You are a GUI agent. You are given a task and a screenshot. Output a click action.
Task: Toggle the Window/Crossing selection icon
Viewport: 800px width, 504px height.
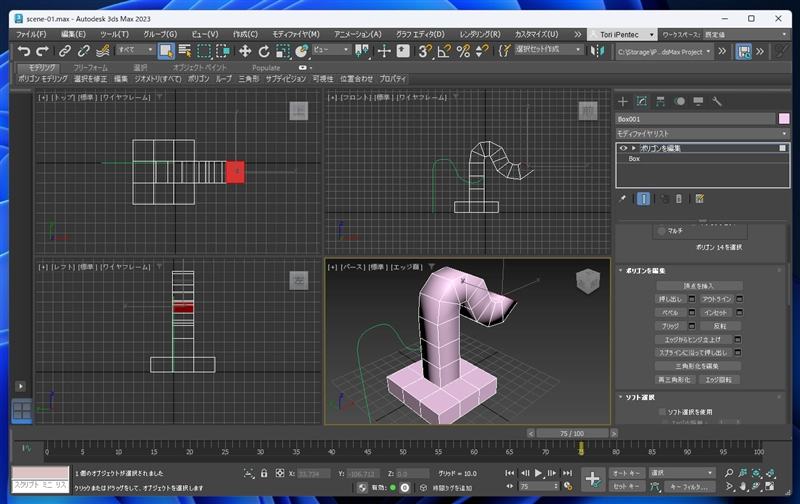pos(223,51)
